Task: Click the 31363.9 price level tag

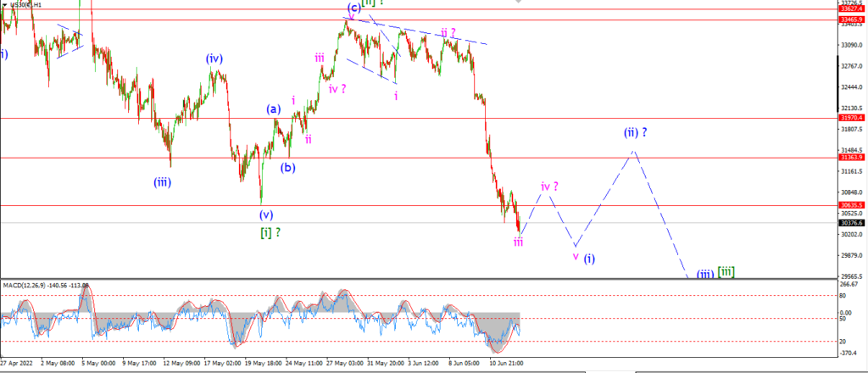Action: coord(853,157)
